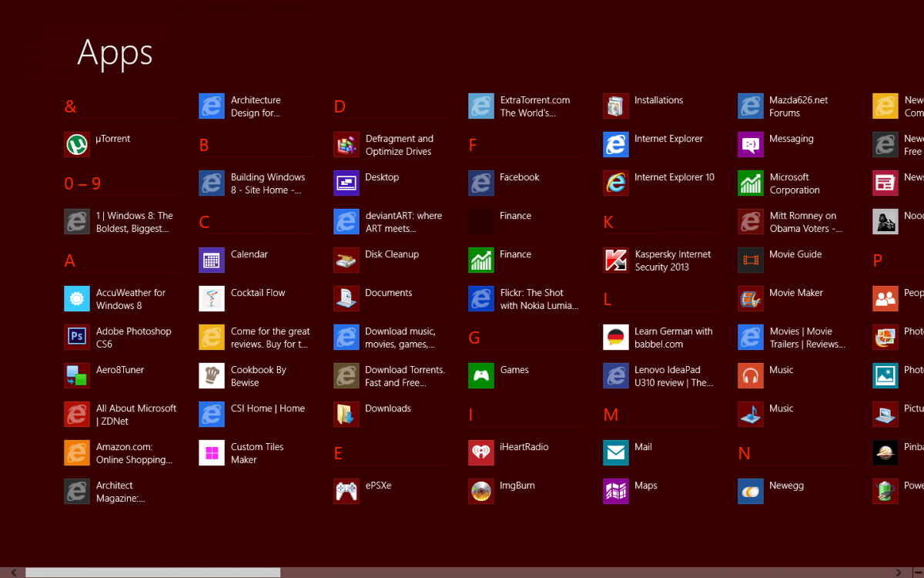
Task: Launch Adobe Photoshop CS6 icon
Action: (77, 338)
